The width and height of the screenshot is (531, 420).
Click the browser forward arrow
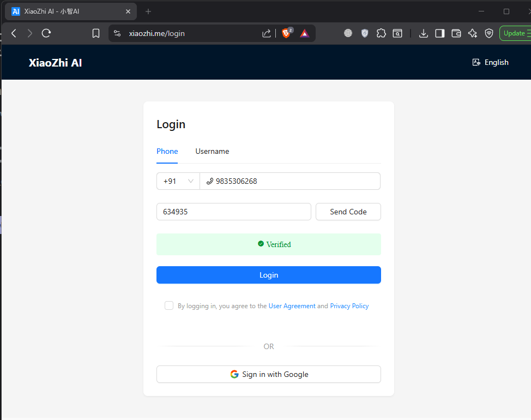click(30, 33)
